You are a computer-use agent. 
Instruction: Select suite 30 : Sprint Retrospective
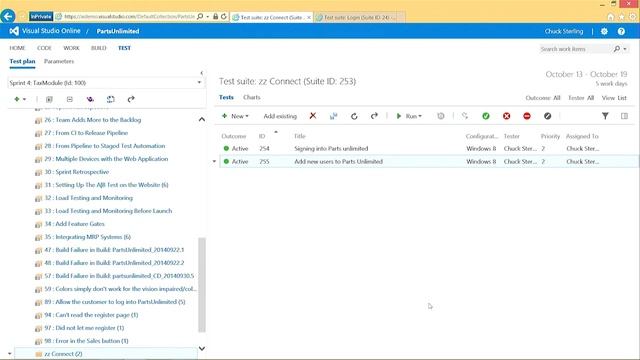[76, 172]
